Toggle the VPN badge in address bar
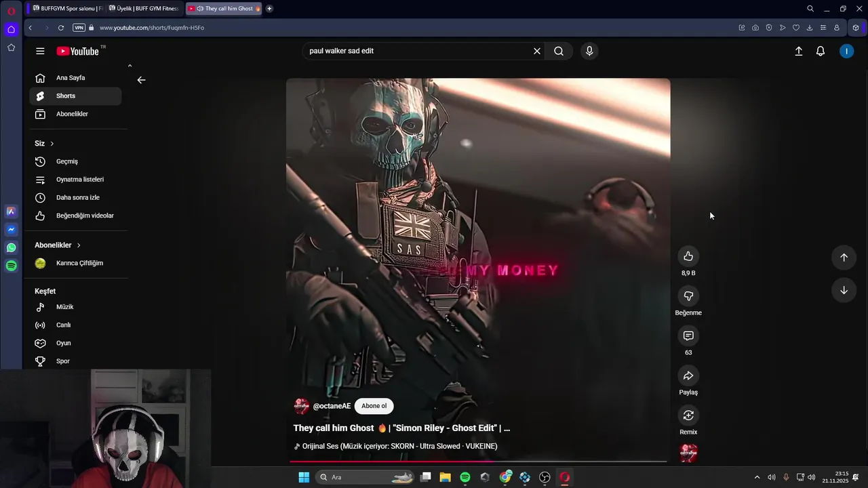Screen dimensions: 868x488 (x=79, y=28)
